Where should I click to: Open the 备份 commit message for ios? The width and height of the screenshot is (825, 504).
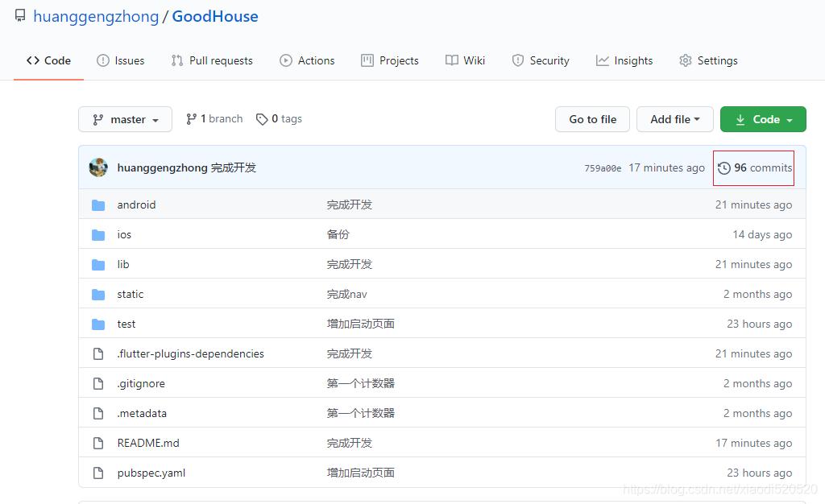[338, 234]
